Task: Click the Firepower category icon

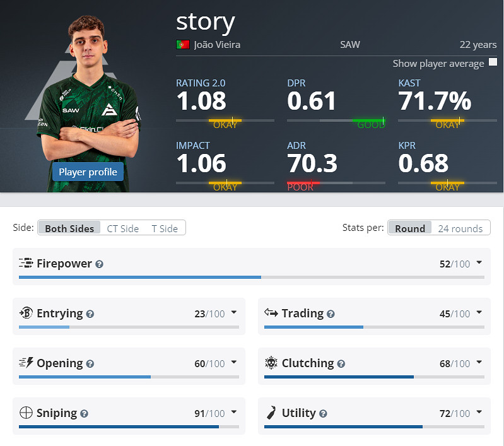Action: click(x=26, y=264)
